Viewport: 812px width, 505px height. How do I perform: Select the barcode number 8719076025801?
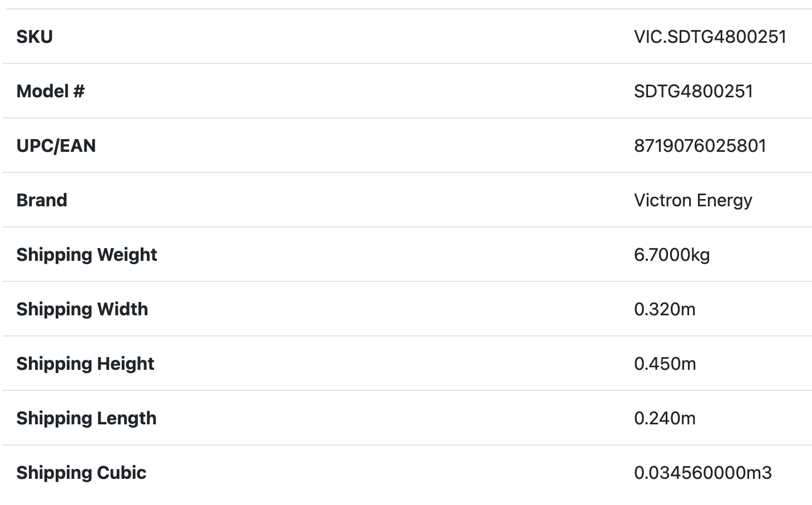700,146
